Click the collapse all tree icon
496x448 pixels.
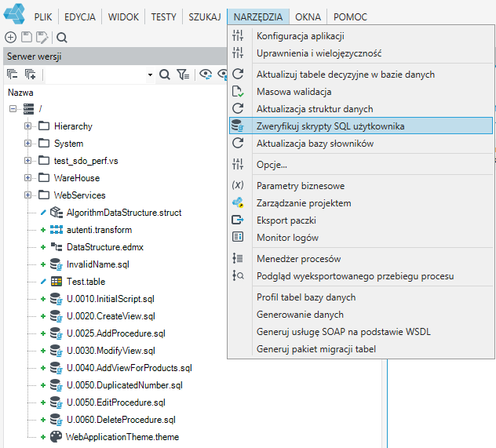[13, 75]
